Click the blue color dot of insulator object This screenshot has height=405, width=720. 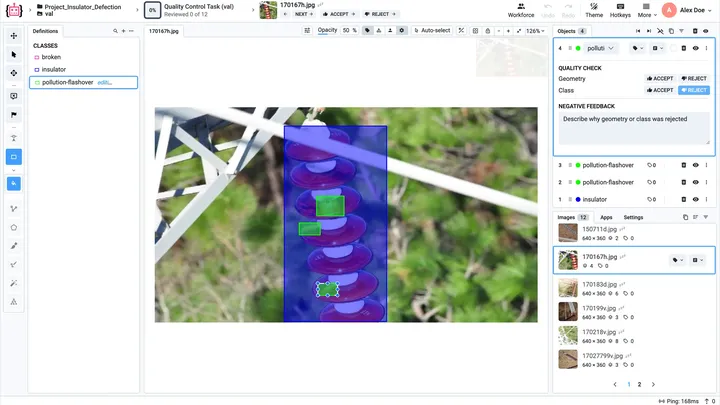click(x=578, y=199)
